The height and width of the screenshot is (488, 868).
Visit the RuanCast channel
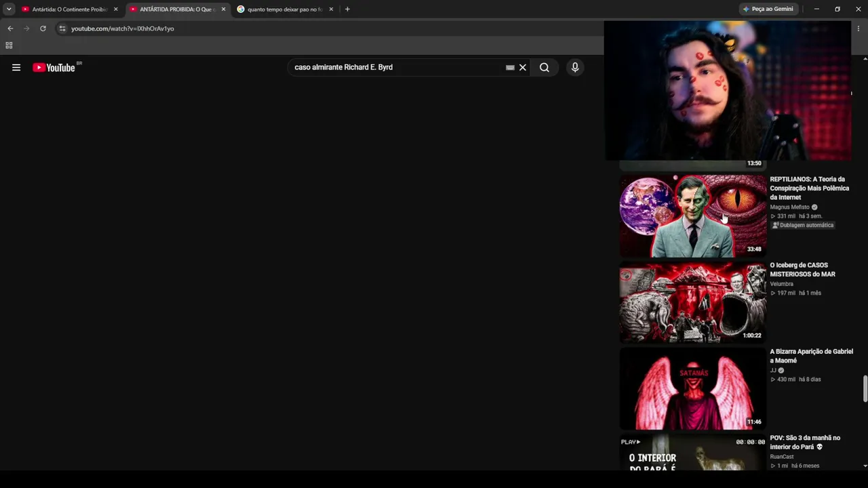pos(782,457)
